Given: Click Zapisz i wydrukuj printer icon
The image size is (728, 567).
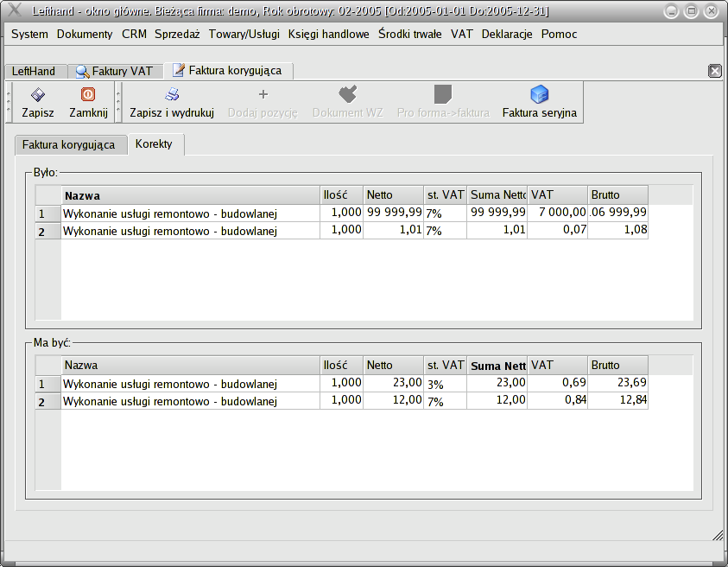Looking at the screenshot, I should click(x=172, y=94).
